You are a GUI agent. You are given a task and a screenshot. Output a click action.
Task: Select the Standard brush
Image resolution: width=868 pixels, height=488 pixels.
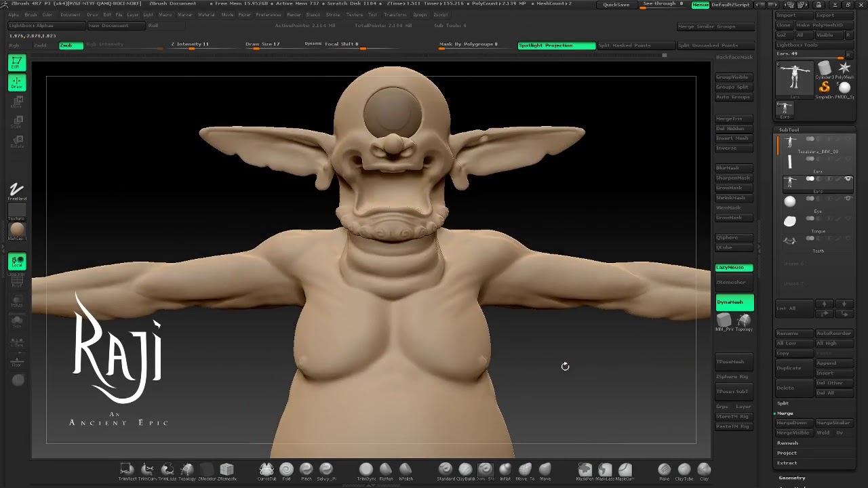pyautogui.click(x=446, y=470)
